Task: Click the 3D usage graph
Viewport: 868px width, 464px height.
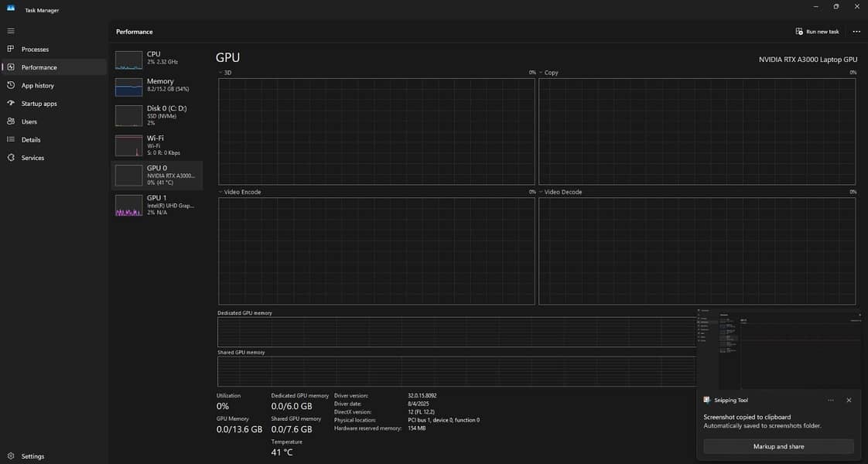Action: pyautogui.click(x=377, y=131)
